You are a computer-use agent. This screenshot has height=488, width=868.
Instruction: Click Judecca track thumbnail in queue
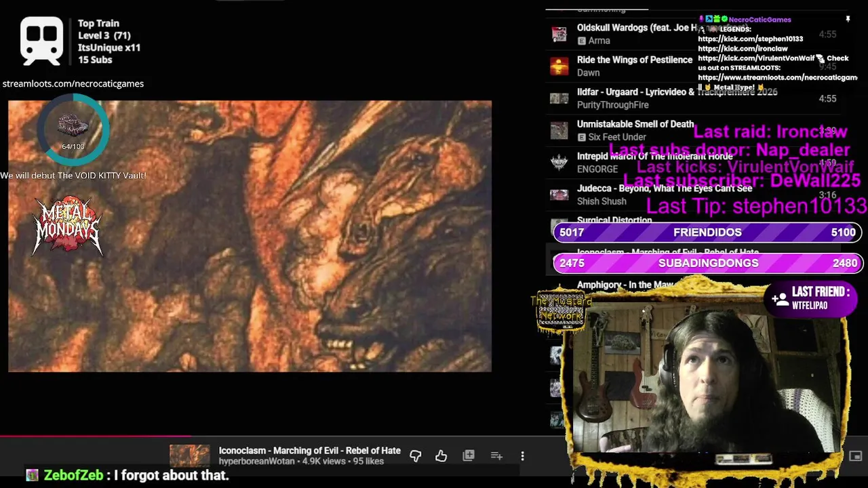pyautogui.click(x=559, y=195)
